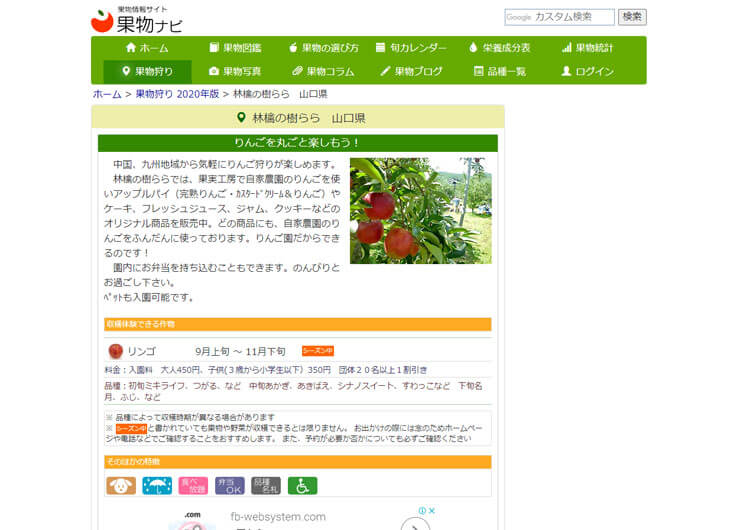Click 林檎の樹らら 山口県 breadcrumb text

280,94
